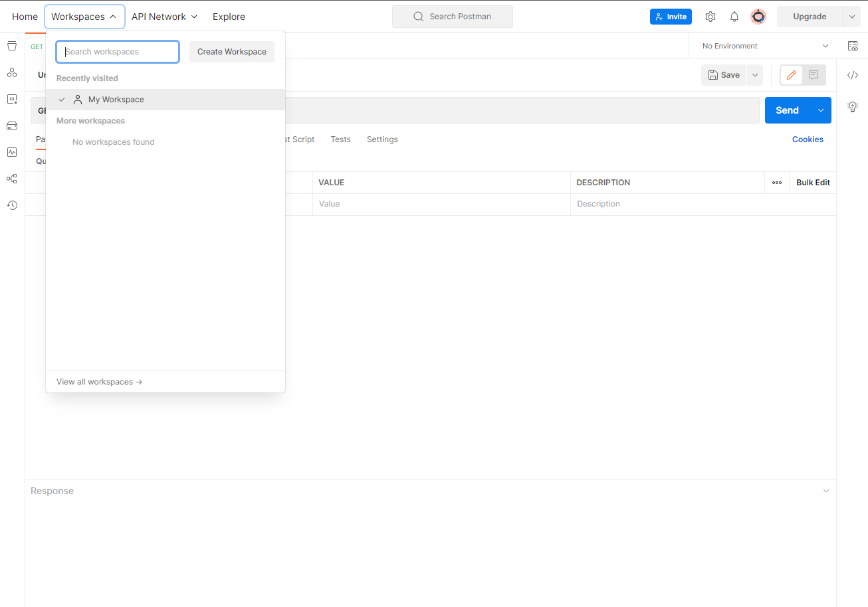The image size is (868, 607).
Task: Go to the Home menu item
Action: click(25, 17)
